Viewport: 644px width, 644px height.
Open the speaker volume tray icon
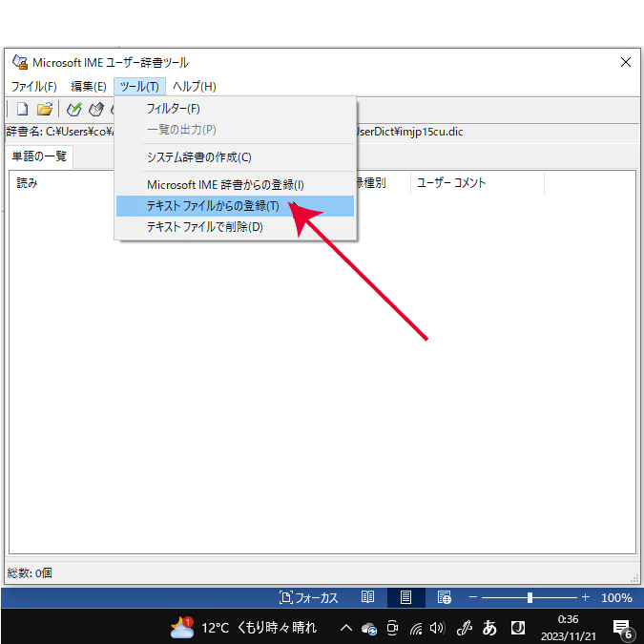(x=437, y=628)
